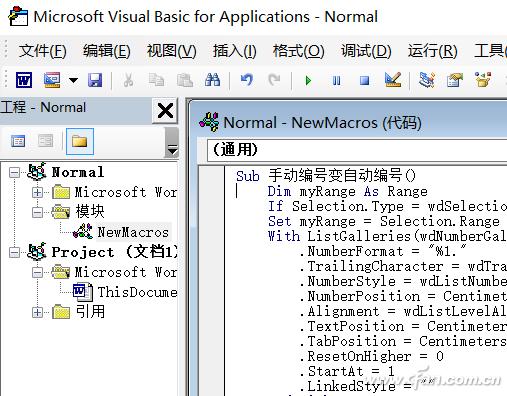Click the (通用) object combo box
The height and width of the screenshot is (396, 507).
357,149
